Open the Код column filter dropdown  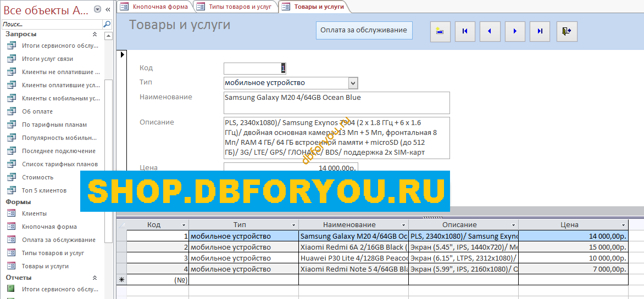(184, 225)
